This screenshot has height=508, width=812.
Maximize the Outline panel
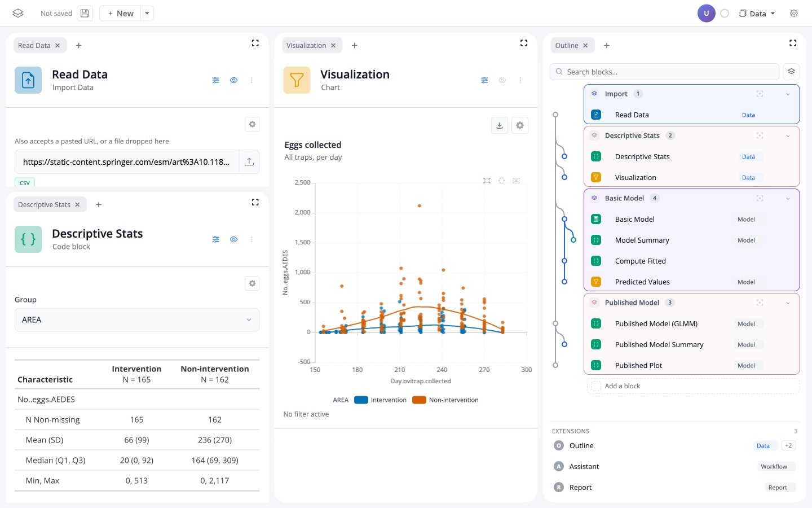793,43
